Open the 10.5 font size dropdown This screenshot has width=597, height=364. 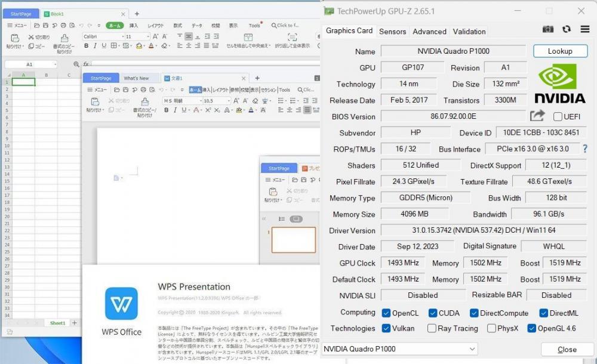229,101
